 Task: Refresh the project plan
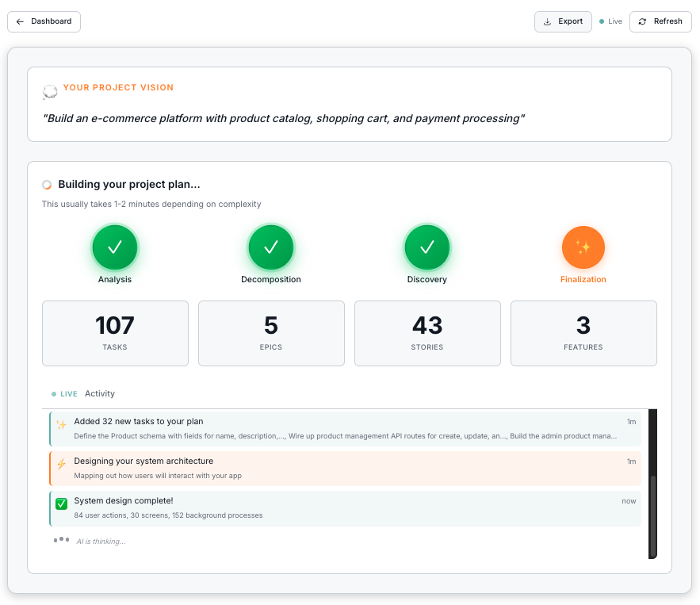click(x=660, y=21)
